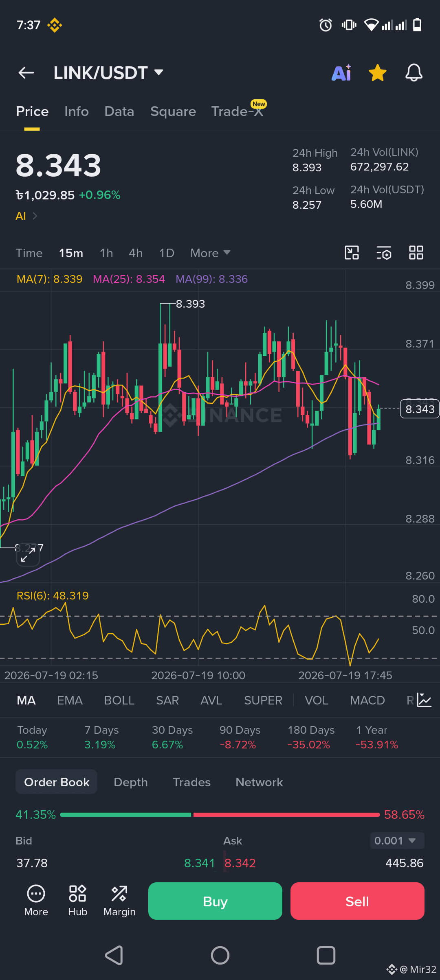440x980 pixels.
Task: Click the bid/ask ratio bar
Action: 220,815
